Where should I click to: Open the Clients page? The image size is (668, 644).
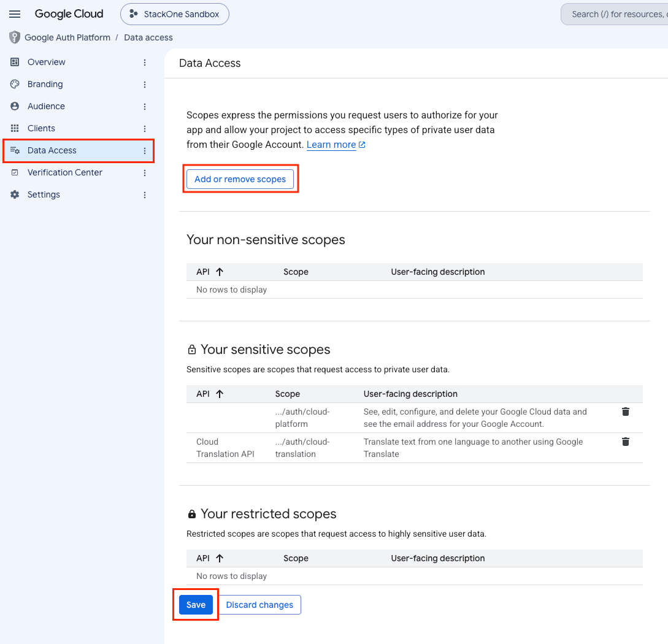(41, 129)
